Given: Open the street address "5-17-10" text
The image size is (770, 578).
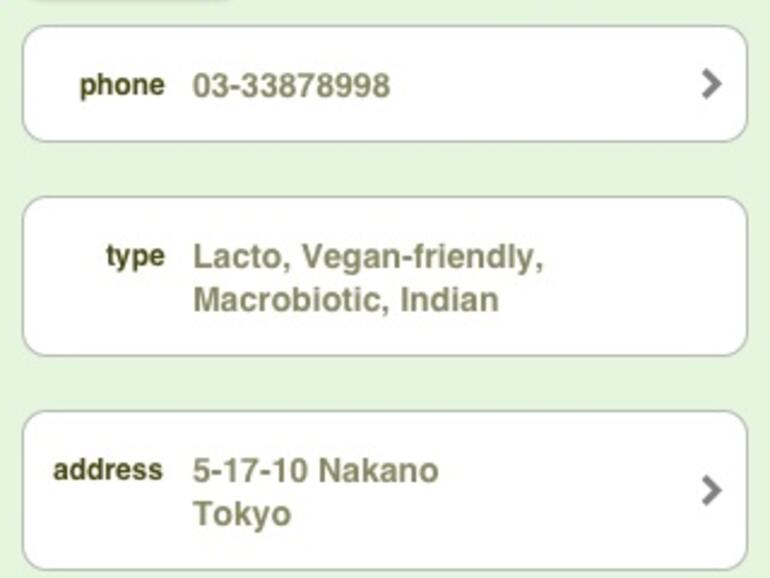Looking at the screenshot, I should click(x=250, y=470).
